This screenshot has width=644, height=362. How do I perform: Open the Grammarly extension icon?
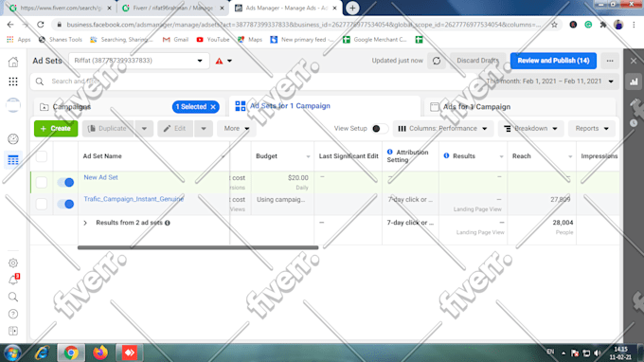coord(588,25)
